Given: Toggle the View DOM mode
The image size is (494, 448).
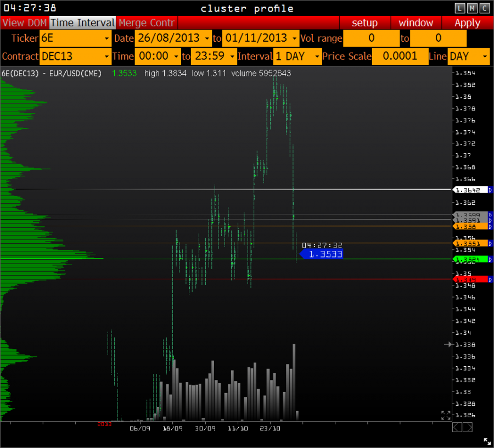Looking at the screenshot, I should tap(25, 23).
